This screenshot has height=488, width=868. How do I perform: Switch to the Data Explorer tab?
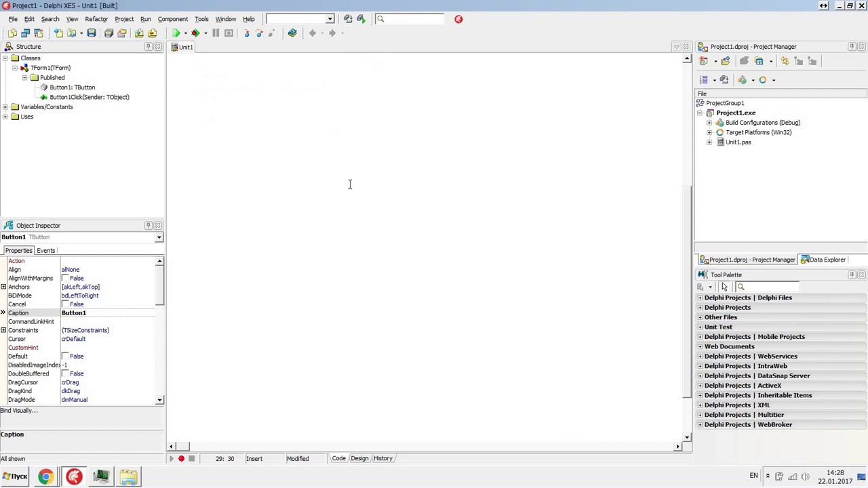pos(823,260)
